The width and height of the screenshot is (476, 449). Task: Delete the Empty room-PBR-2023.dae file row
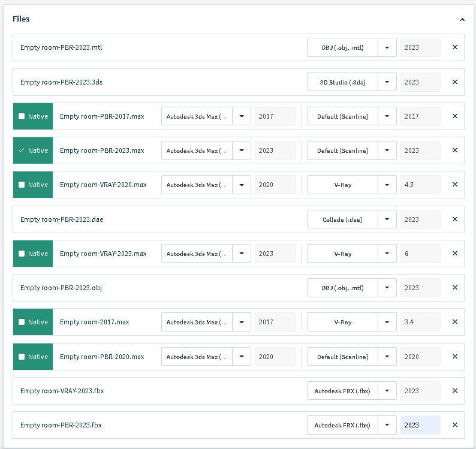pos(454,219)
